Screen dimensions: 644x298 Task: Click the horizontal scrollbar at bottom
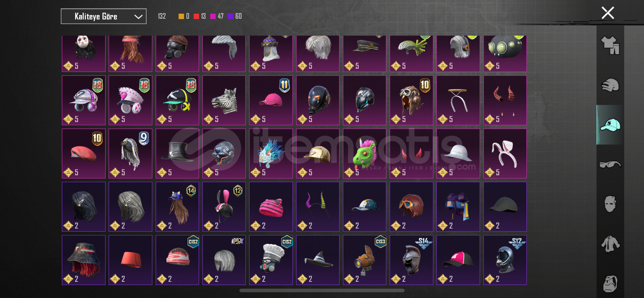coord(322,290)
